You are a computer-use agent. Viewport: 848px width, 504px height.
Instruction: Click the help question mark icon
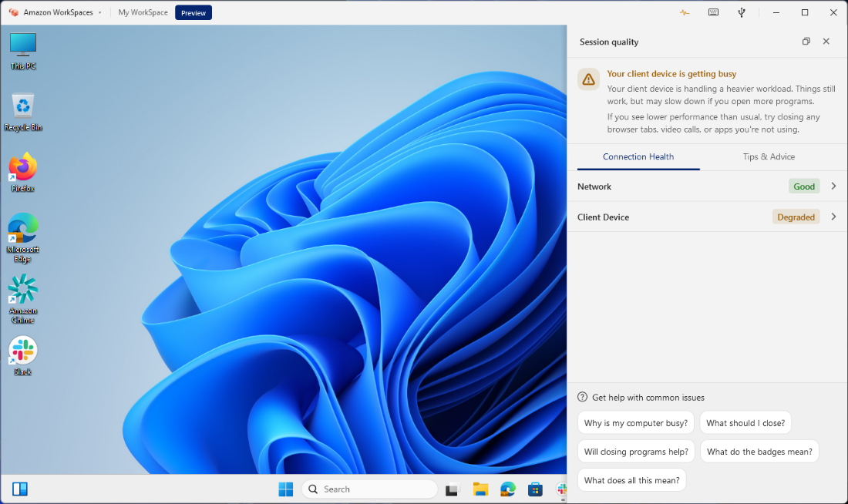tap(583, 397)
